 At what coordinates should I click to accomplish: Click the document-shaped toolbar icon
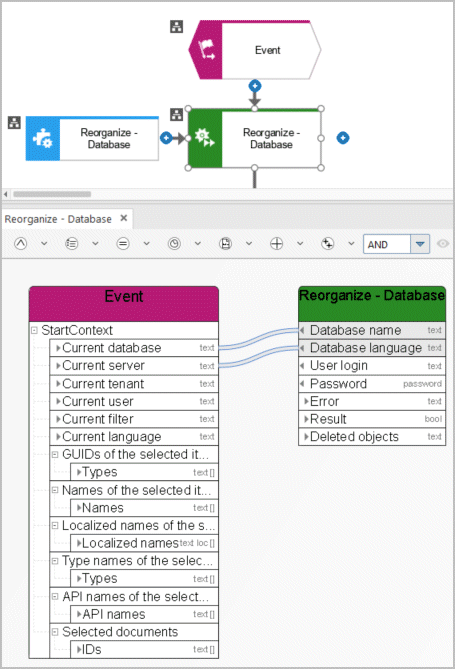225,244
